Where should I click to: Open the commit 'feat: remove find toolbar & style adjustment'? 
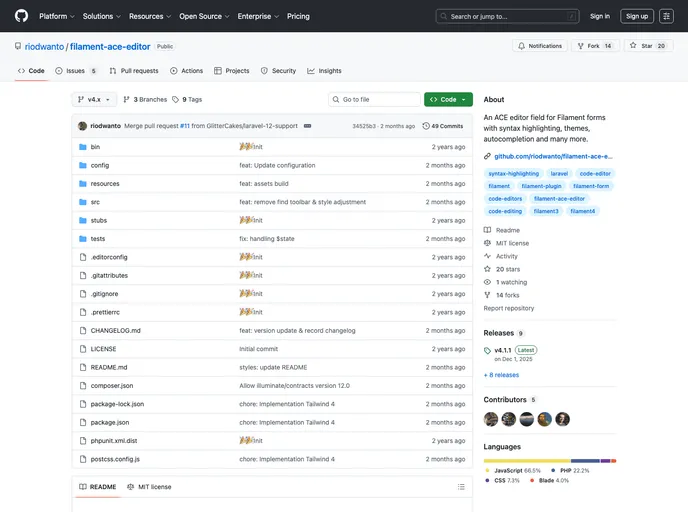click(302, 202)
